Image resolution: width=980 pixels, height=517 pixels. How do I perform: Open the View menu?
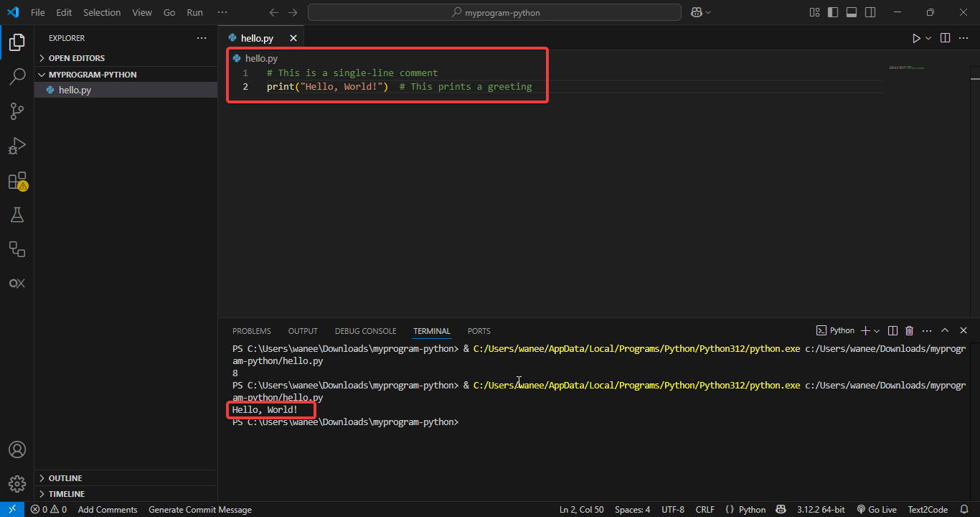pyautogui.click(x=142, y=12)
